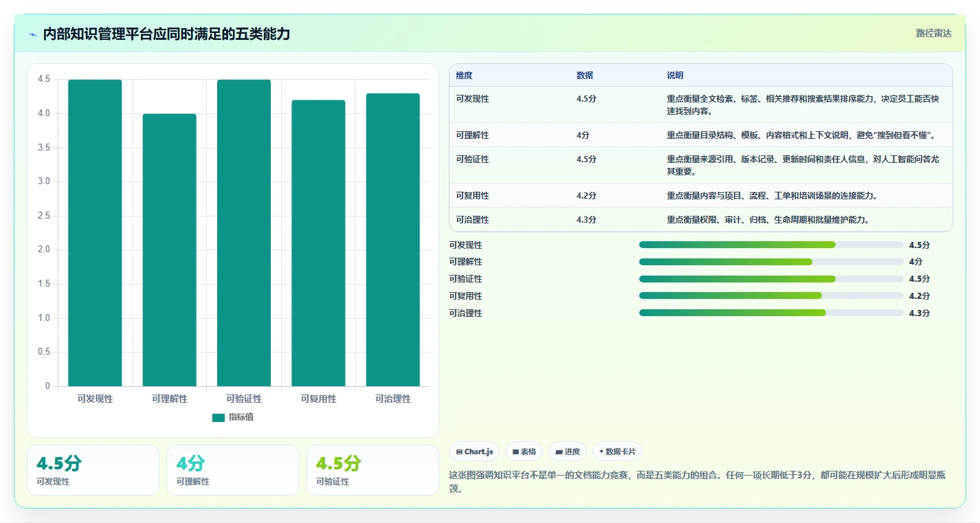The image size is (980, 523).
Task: Toggle the 指标值 legend color box
Action: [x=219, y=417]
